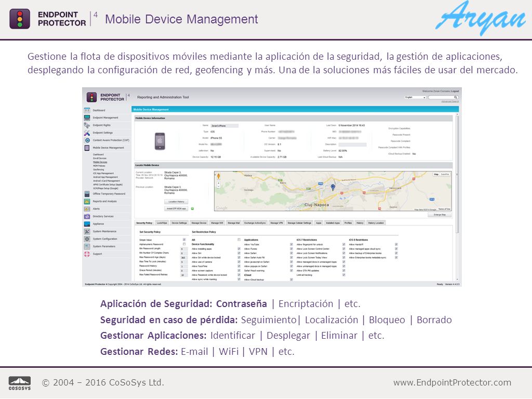
Task: Click the iPhone device image
Action: tap(160, 141)
